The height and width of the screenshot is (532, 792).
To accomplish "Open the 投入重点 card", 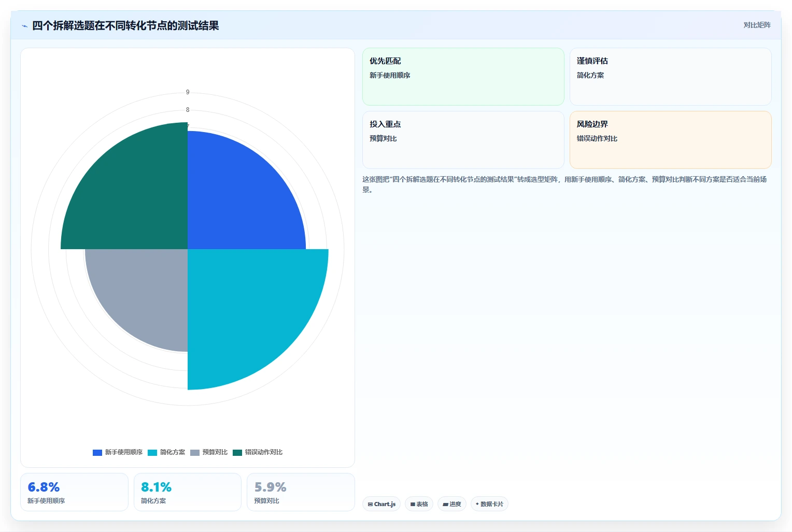I will [463, 140].
